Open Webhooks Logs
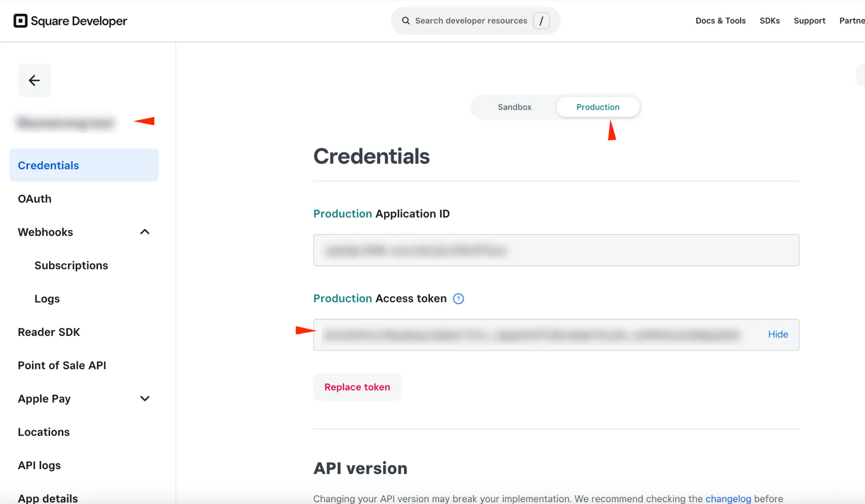The width and height of the screenshot is (865, 504). pyautogui.click(x=47, y=299)
